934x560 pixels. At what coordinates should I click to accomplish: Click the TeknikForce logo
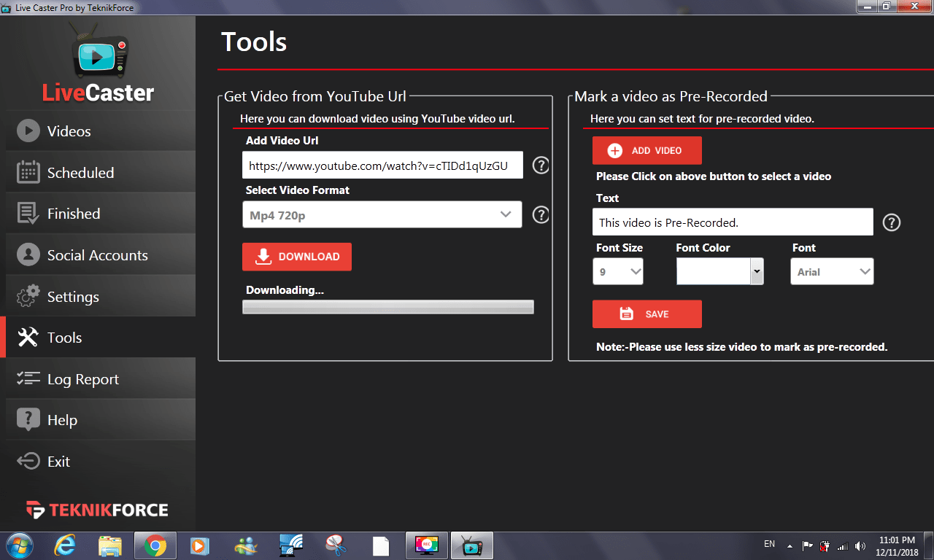coord(97,510)
